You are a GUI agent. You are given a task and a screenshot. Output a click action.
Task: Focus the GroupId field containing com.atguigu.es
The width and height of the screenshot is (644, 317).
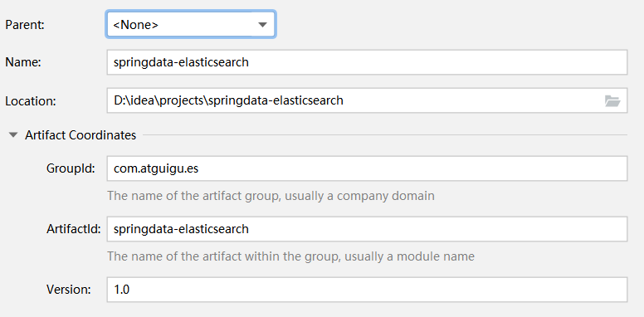[x=367, y=168]
